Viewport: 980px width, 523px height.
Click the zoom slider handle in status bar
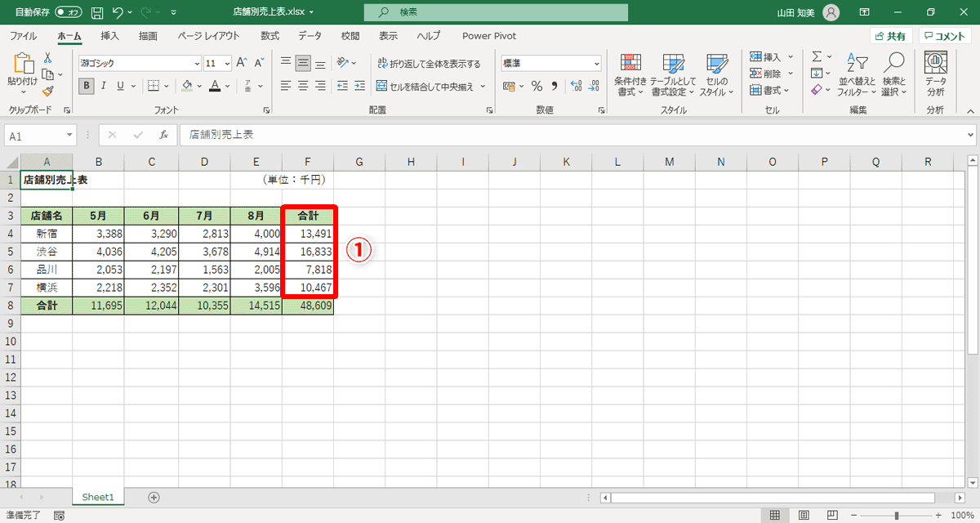(x=897, y=516)
